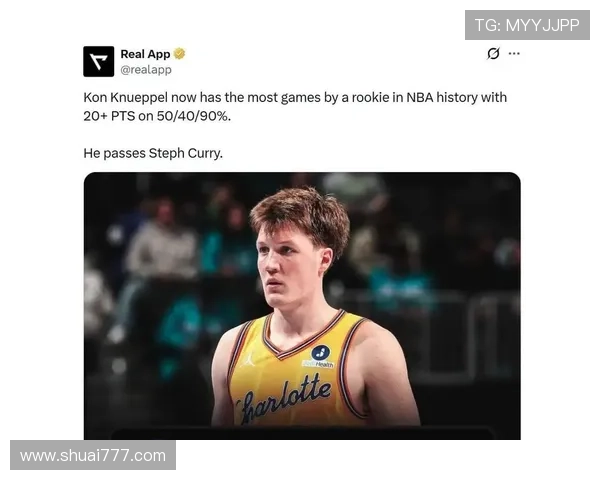Screen dimensions: 600x480
Task: Open Grok explain icon on the post
Action: [x=493, y=53]
